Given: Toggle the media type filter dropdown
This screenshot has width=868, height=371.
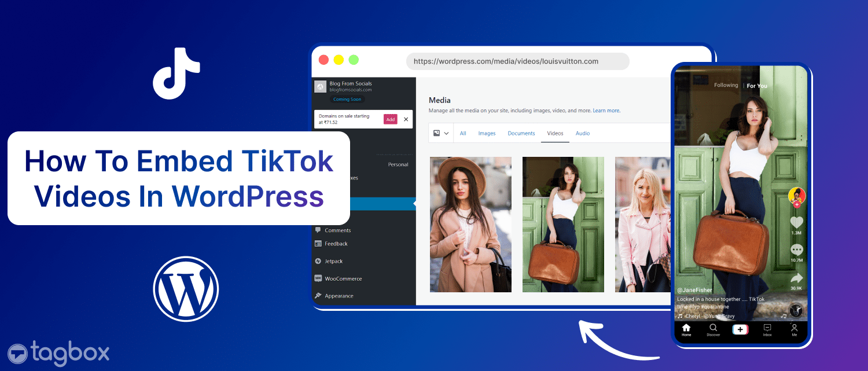Looking at the screenshot, I should (x=440, y=133).
